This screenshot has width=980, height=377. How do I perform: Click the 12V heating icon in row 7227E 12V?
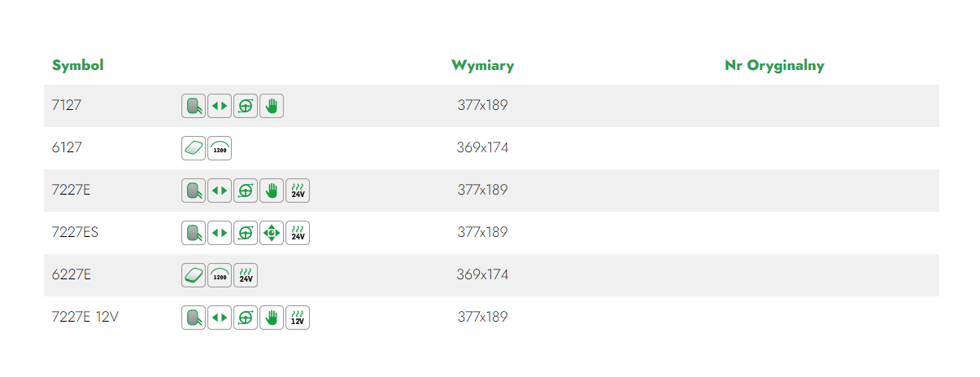pos(298,318)
